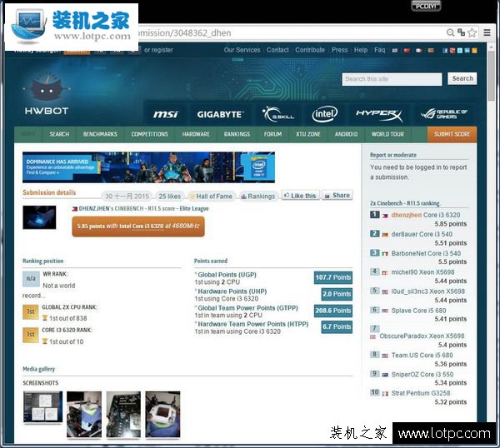Open Global Team Power Points (GTPP) link
The height and width of the screenshot is (448, 500).
click(x=247, y=308)
